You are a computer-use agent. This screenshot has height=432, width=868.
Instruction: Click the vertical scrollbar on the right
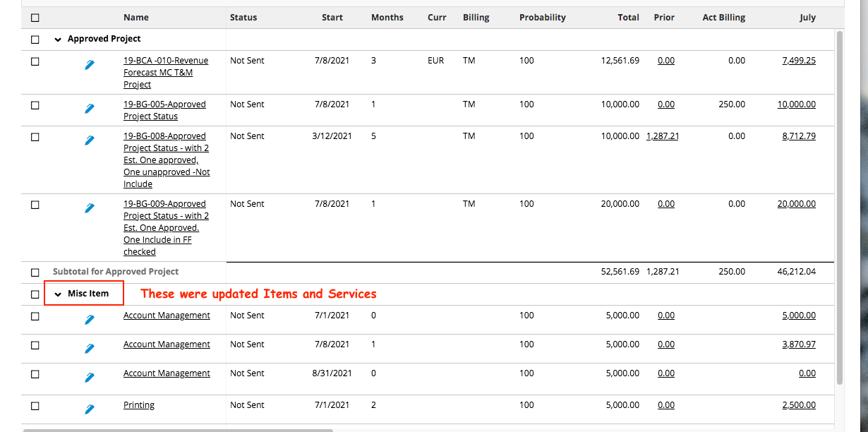point(839,207)
